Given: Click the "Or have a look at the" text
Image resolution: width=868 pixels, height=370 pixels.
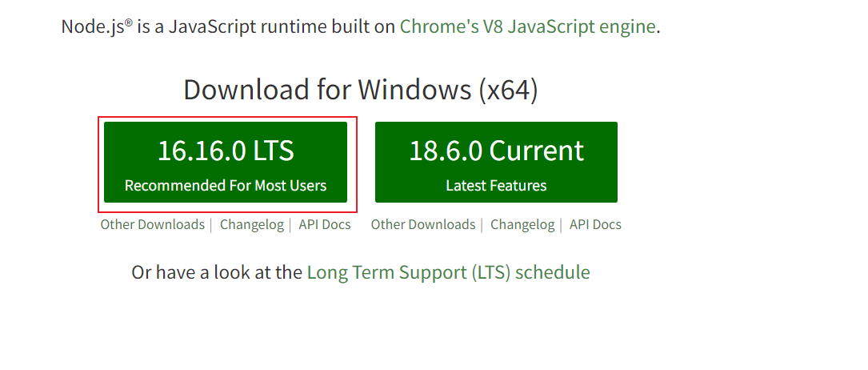Looking at the screenshot, I should point(217,272).
